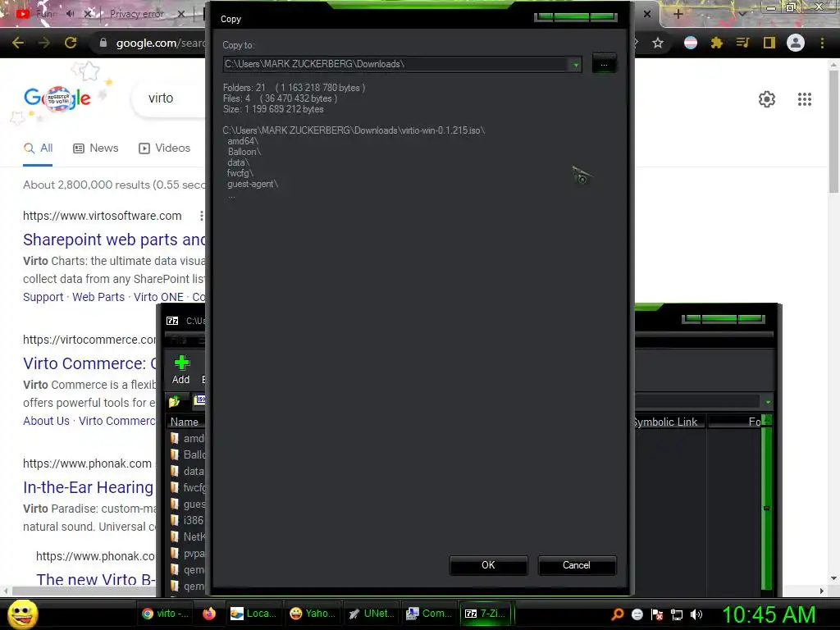The height and width of the screenshot is (630, 840).
Task: Confirm the copy with OK button
Action: point(488,565)
